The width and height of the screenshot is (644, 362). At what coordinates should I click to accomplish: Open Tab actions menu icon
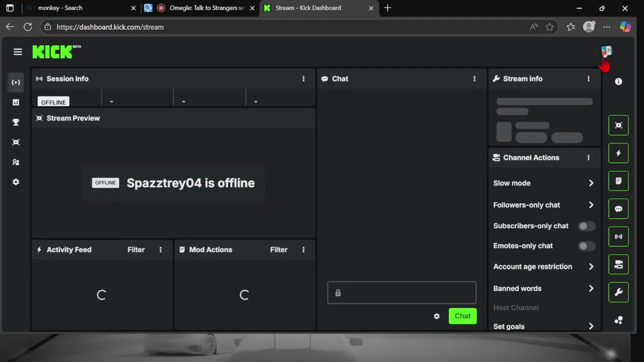(10, 8)
